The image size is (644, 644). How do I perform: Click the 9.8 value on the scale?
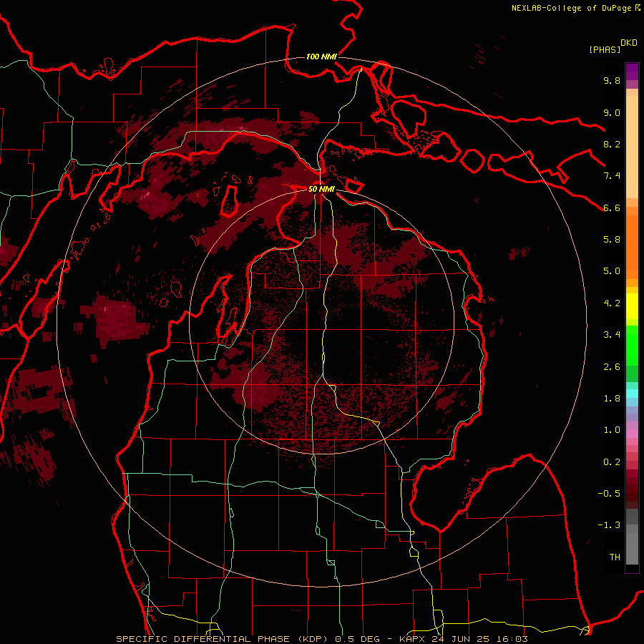[612, 80]
